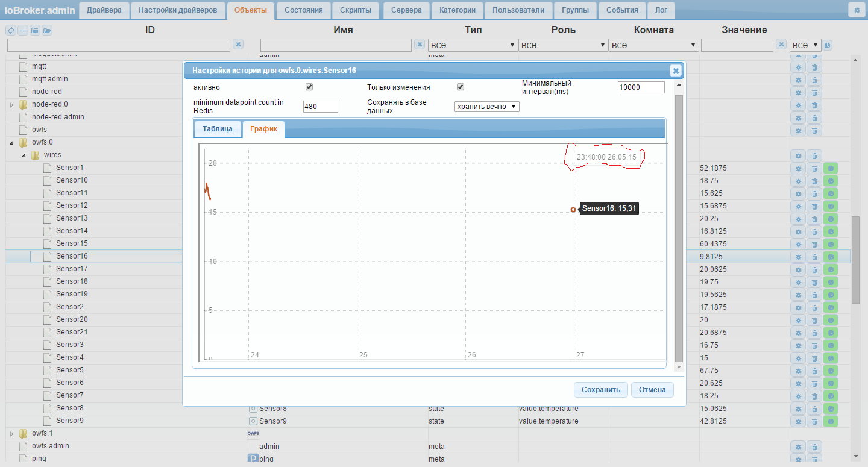Toggle the активно checkbox
The height and width of the screenshot is (467, 868).
[309, 87]
